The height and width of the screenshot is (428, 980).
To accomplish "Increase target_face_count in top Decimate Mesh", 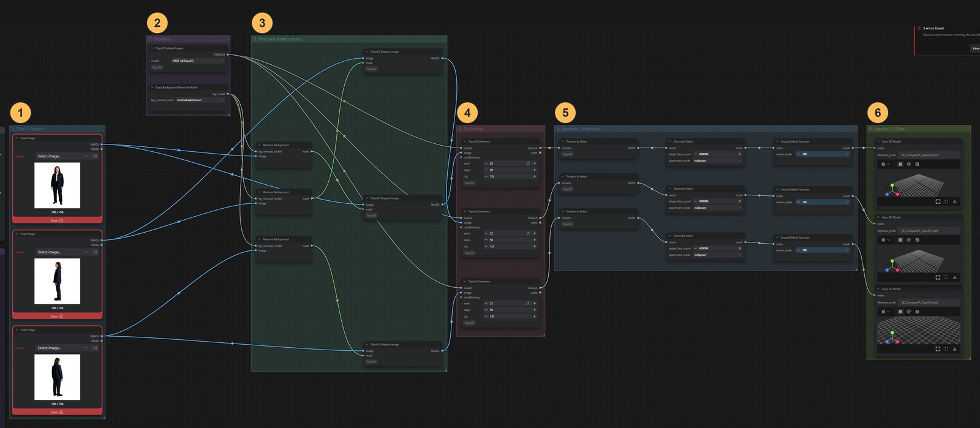I will 740,154.
